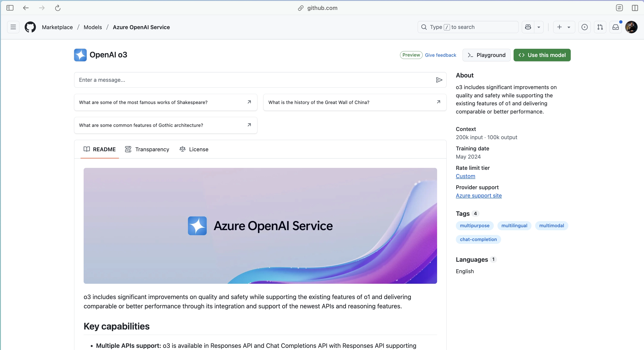Go to GitHub home via Octocat logo

(30, 27)
